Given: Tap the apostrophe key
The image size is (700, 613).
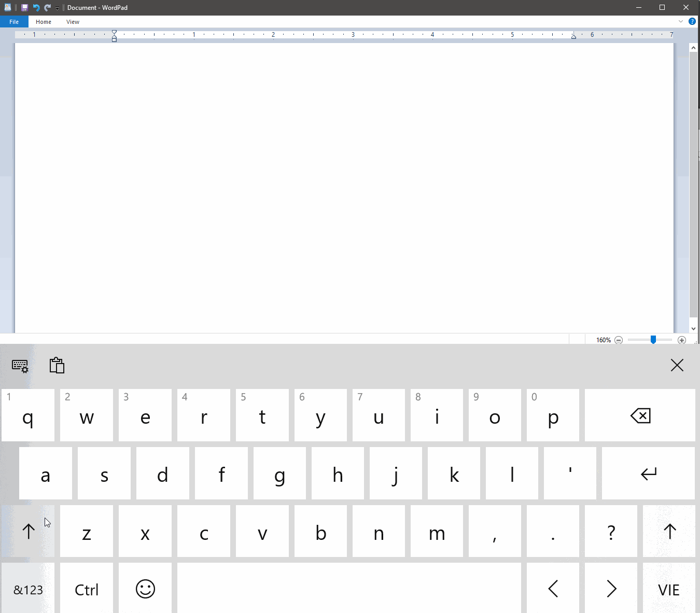Looking at the screenshot, I should (x=570, y=473).
